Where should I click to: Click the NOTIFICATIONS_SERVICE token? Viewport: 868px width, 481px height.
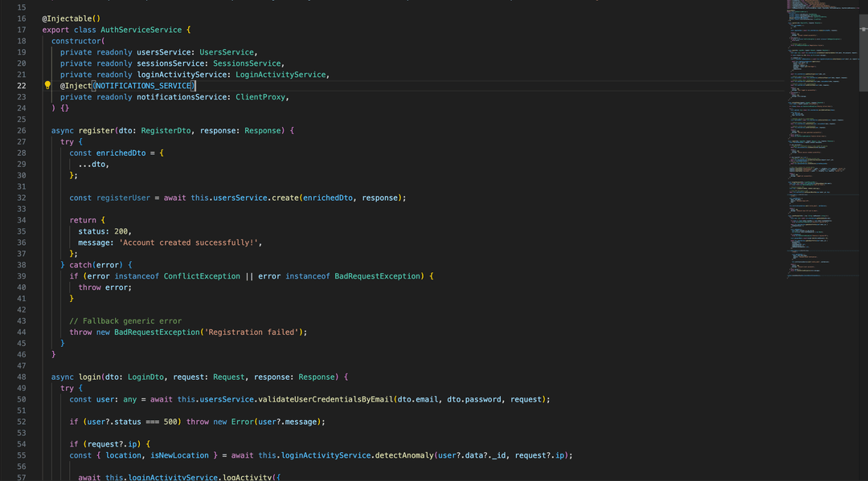(x=143, y=86)
